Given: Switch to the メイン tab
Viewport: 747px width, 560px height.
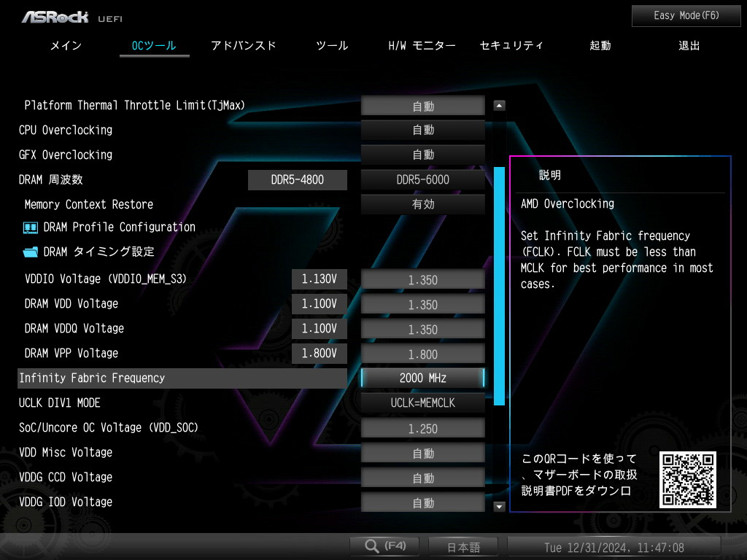Looking at the screenshot, I should coord(66,46).
